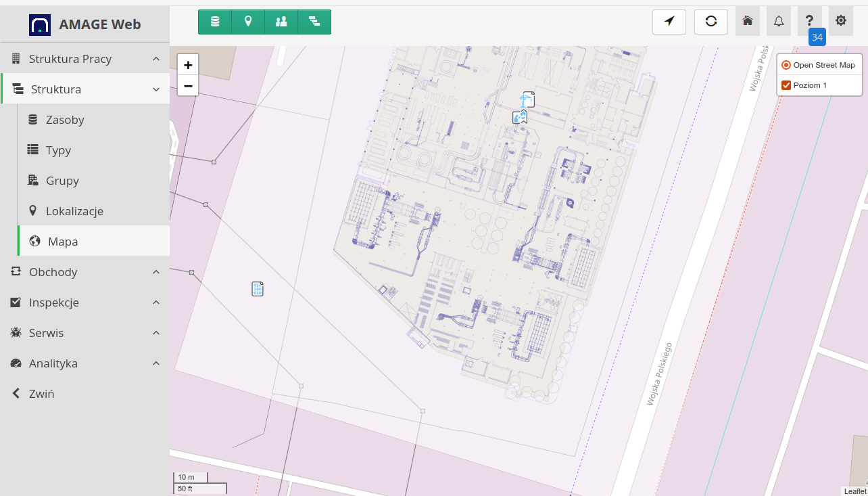Click the green location pin toolbar icon

point(248,22)
